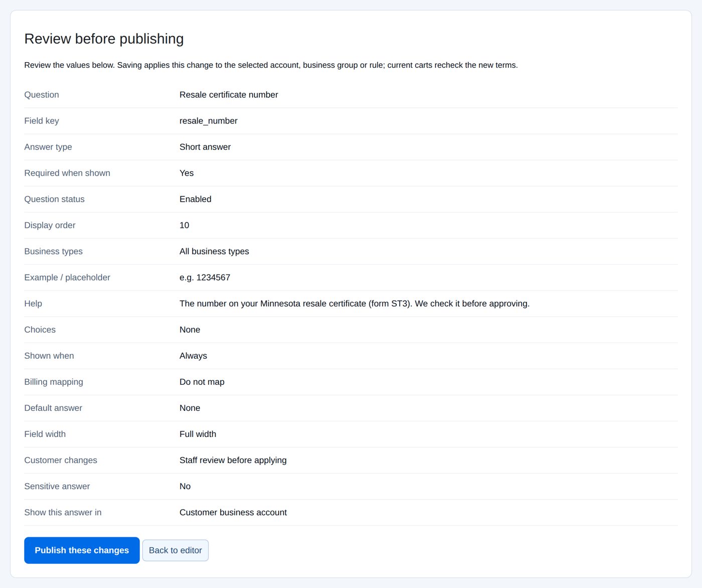This screenshot has height=588, width=702.
Task: Click the 'resale_number' field key value
Action: 209,121
